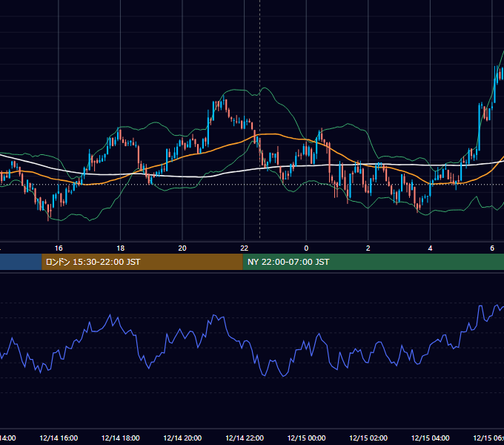This screenshot has height=445, width=504.
Task: Click the vertical dotted crosshair line in price chart
Action: (259, 119)
